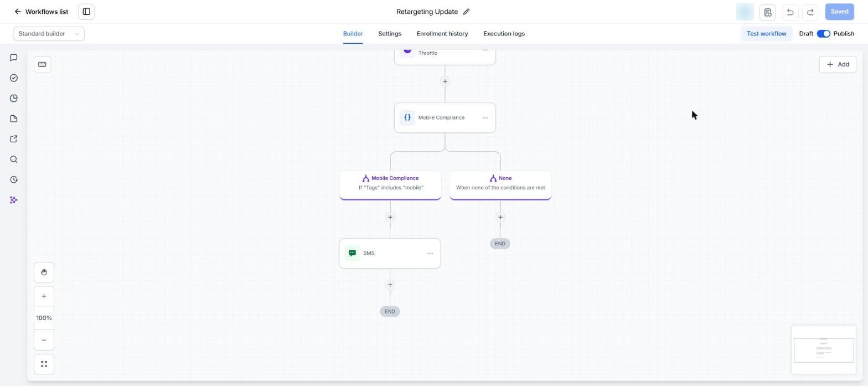Open the Enrollment history tab

click(x=442, y=34)
